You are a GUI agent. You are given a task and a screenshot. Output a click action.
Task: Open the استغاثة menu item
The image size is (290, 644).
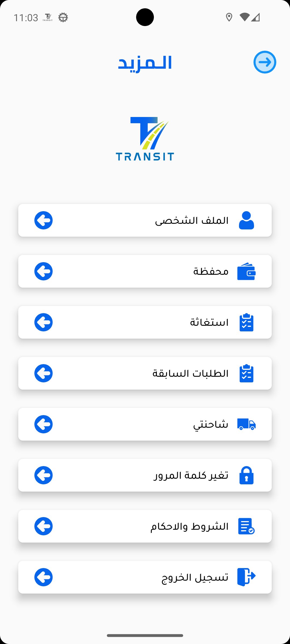(x=209, y=322)
